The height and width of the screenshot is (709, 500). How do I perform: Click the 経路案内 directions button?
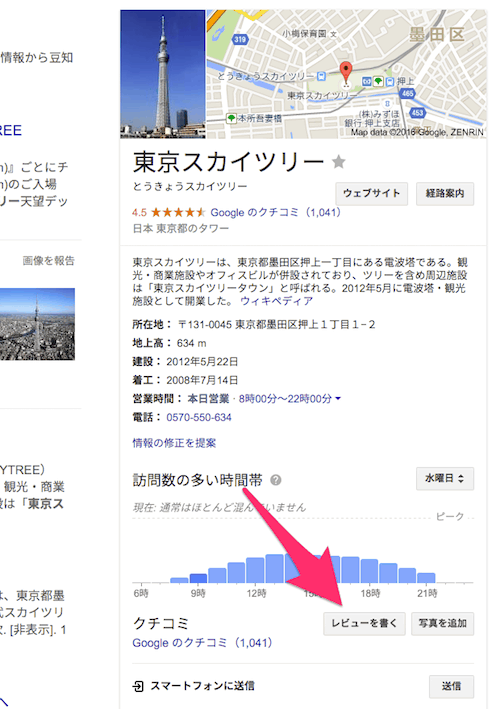click(445, 194)
